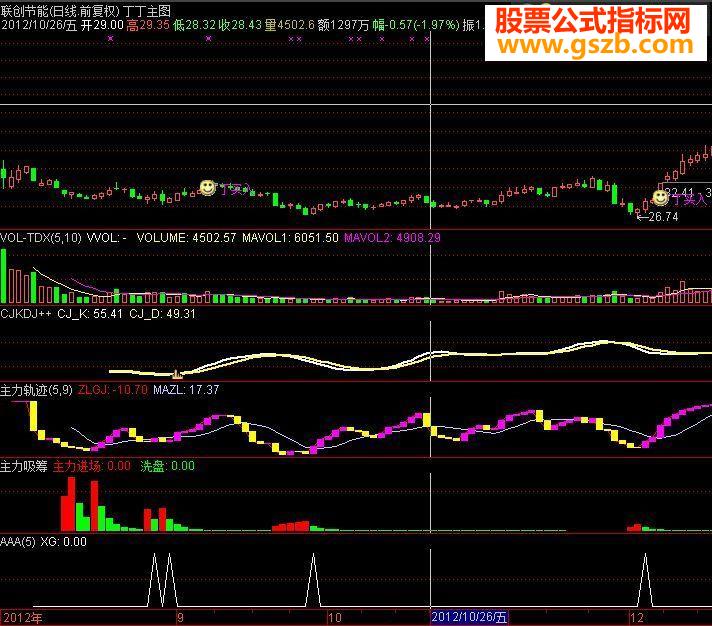Click the red 主力进场: 0.00 readout

pos(92,466)
